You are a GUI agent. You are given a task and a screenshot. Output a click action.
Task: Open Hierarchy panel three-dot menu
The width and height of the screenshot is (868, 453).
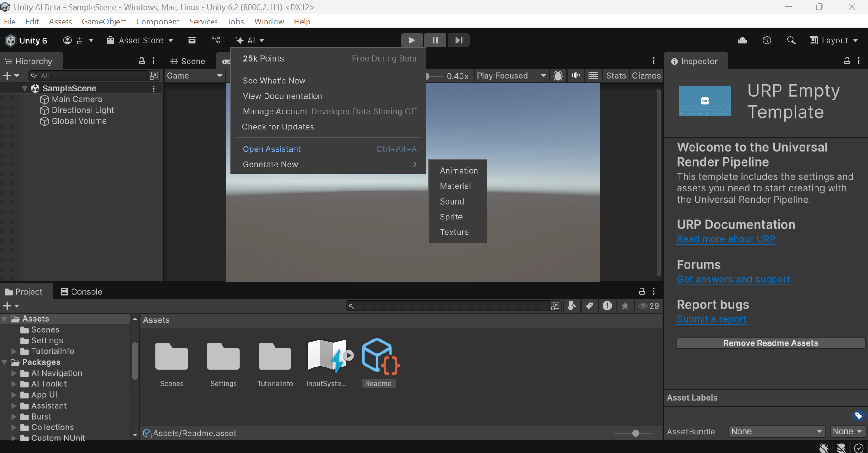point(154,61)
